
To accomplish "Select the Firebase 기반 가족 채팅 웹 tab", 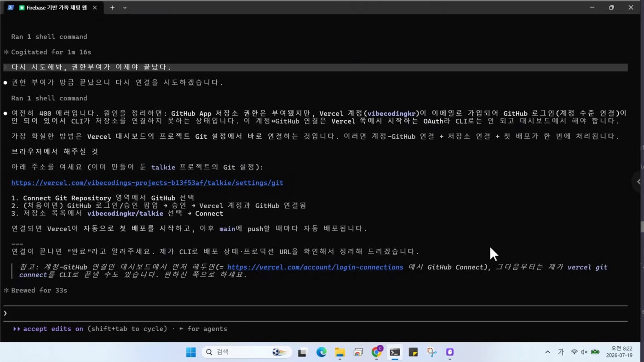I will point(53,8).
